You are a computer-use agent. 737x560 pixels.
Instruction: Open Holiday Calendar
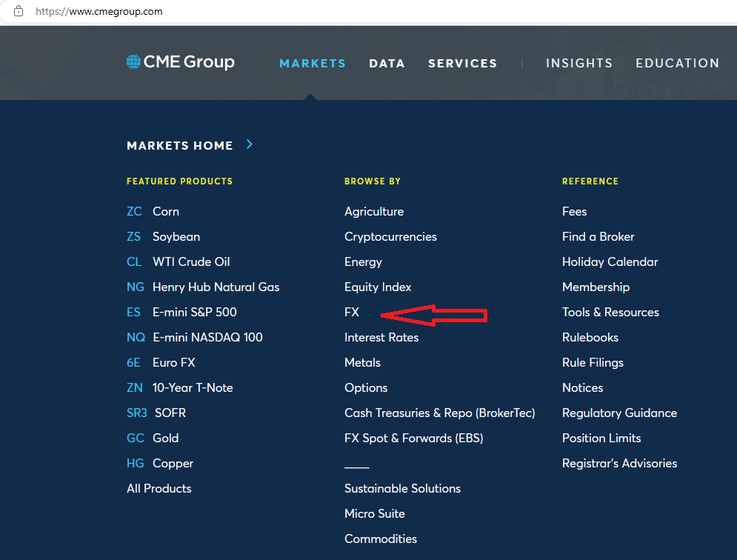pyautogui.click(x=610, y=262)
